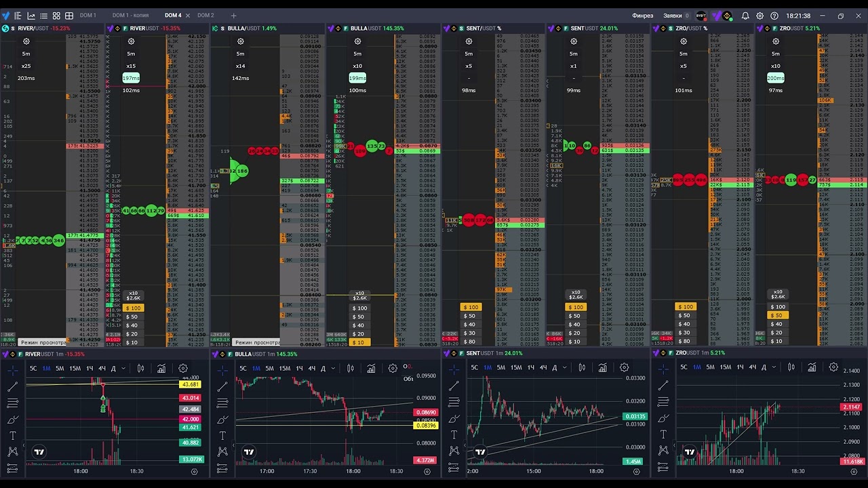Viewport: 868px width, 488px height.
Task: Select 5M timeframe on RIVER chart
Action: 60,369
